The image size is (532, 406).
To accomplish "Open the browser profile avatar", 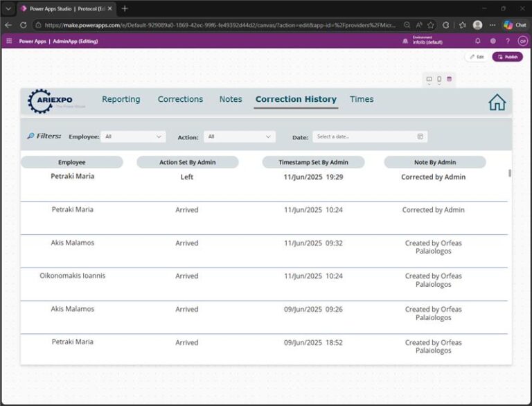I will [478, 25].
